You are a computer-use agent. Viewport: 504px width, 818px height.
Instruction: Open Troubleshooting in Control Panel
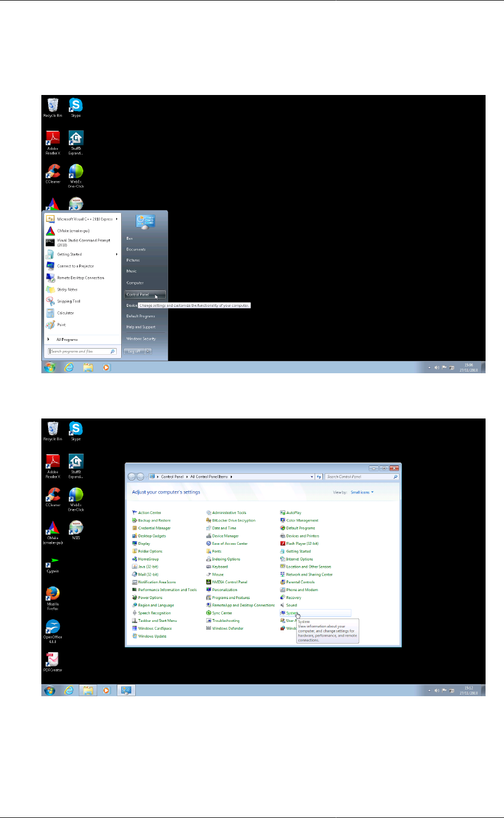[x=222, y=621]
